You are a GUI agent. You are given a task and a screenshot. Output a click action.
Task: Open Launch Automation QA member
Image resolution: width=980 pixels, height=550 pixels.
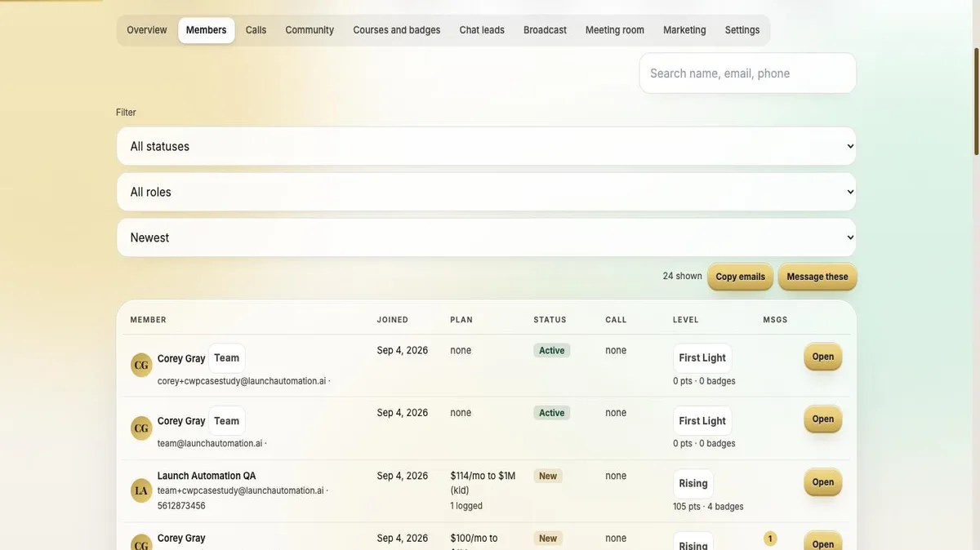point(823,482)
